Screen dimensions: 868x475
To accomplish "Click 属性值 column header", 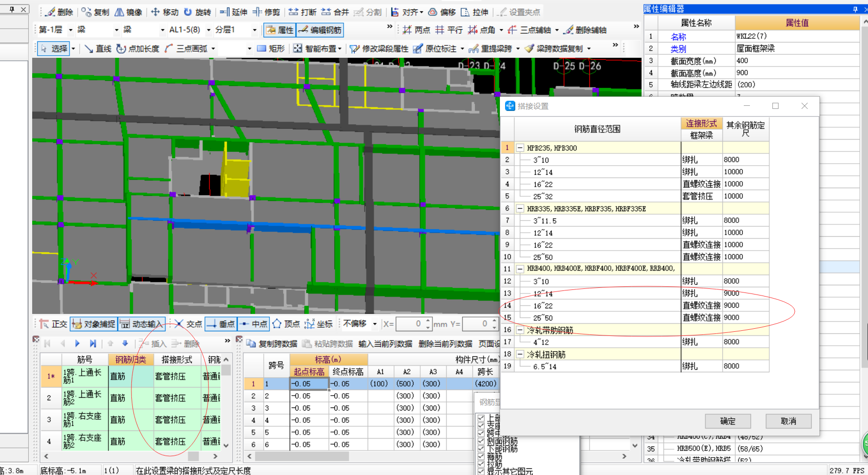I will (797, 22).
